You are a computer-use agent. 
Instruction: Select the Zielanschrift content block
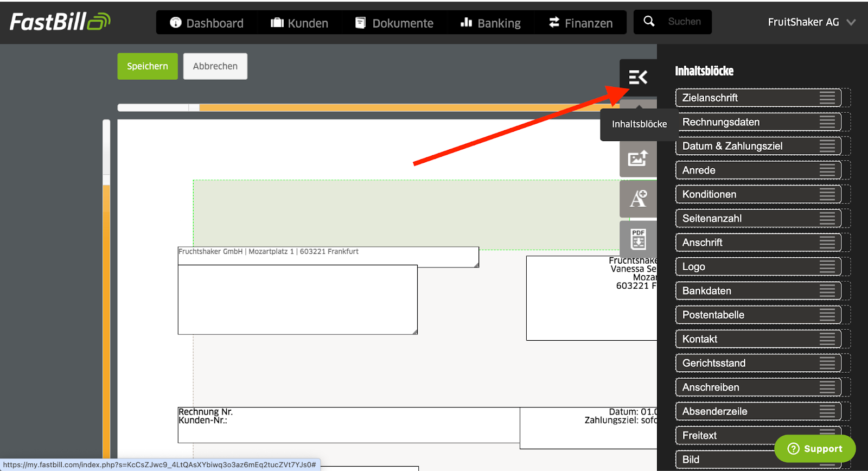pos(758,98)
